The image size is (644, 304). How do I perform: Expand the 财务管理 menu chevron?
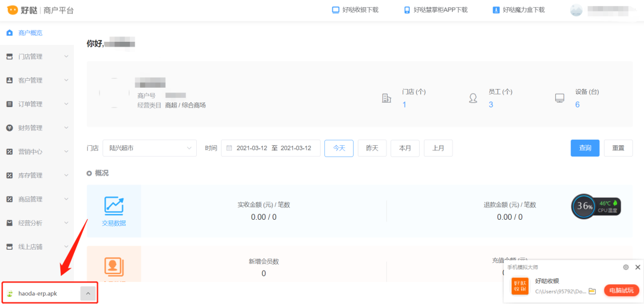click(x=67, y=128)
